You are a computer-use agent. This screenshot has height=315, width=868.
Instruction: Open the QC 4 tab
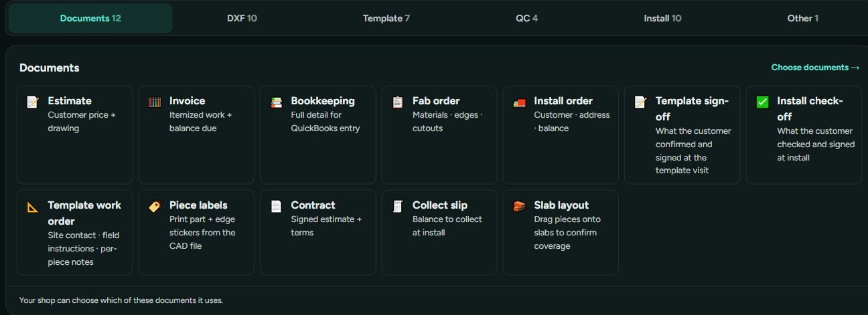526,18
